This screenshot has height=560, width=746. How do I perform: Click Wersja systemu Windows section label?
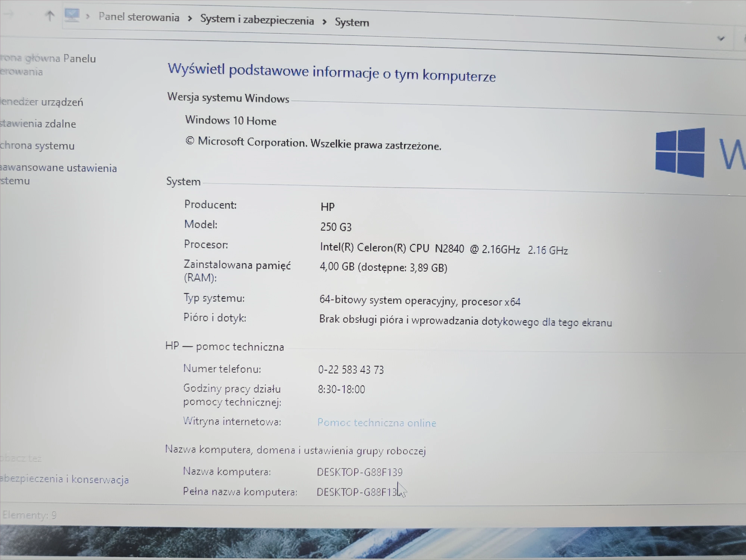click(x=228, y=97)
